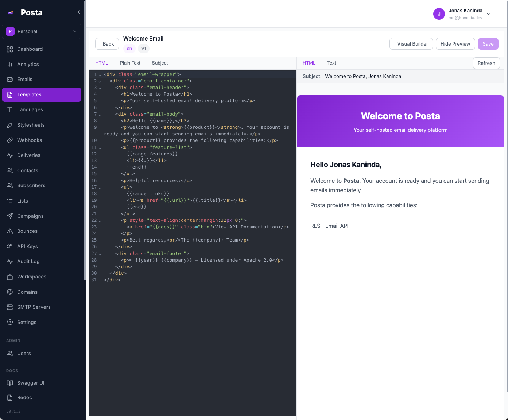Click the Posta logo icon

point(11,12)
